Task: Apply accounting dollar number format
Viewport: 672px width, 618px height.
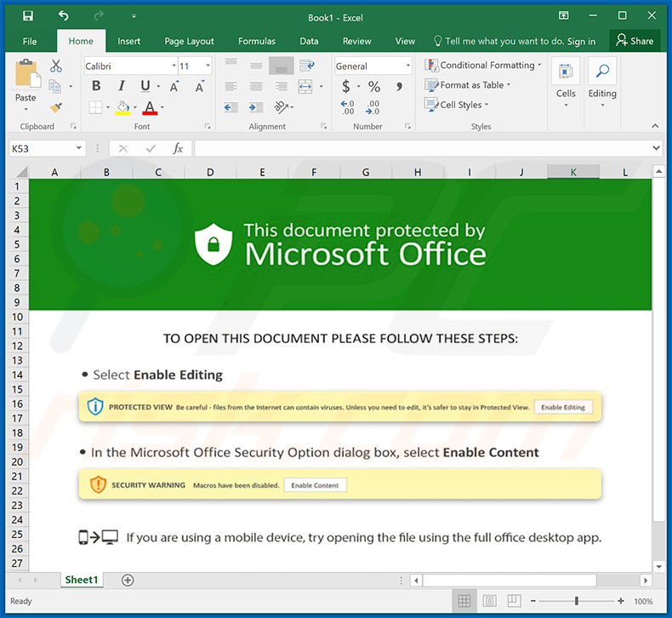Action: (x=346, y=86)
